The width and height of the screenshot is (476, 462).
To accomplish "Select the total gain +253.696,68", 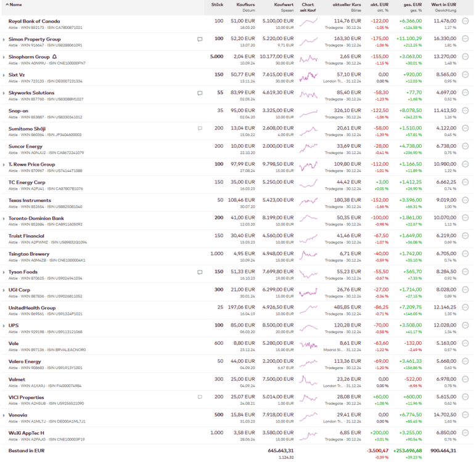I will pos(408,450).
